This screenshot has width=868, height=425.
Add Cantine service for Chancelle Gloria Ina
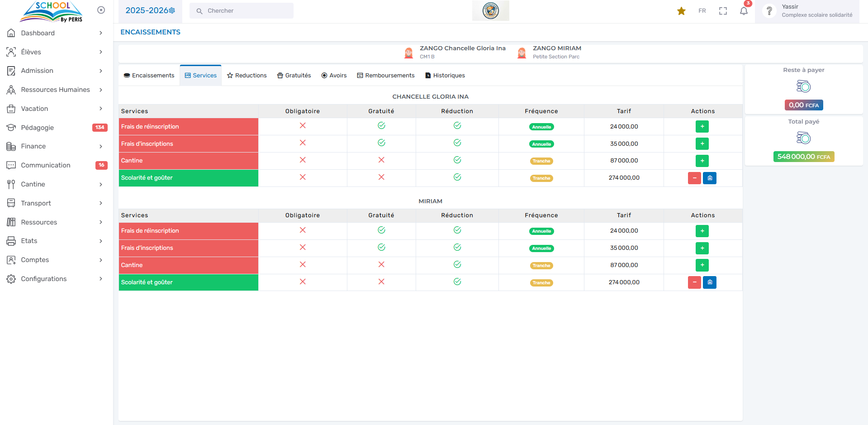pyautogui.click(x=702, y=161)
